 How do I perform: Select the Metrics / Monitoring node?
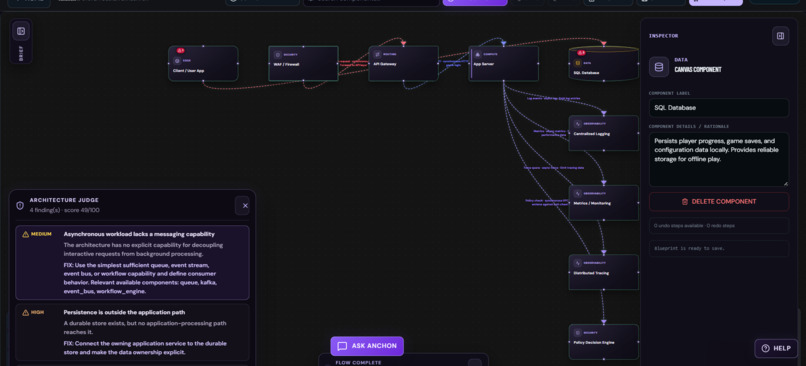point(603,203)
